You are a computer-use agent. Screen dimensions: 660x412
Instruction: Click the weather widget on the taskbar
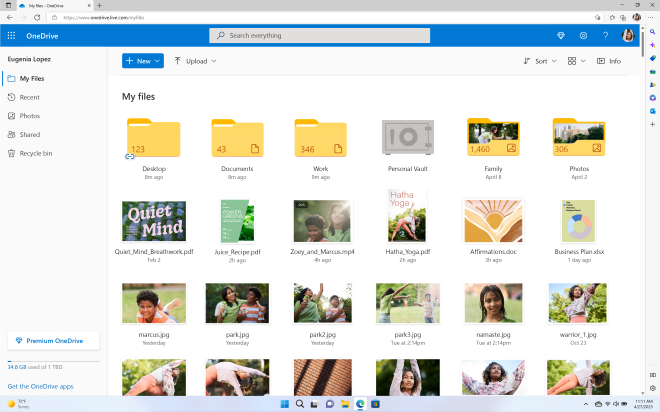(19, 404)
